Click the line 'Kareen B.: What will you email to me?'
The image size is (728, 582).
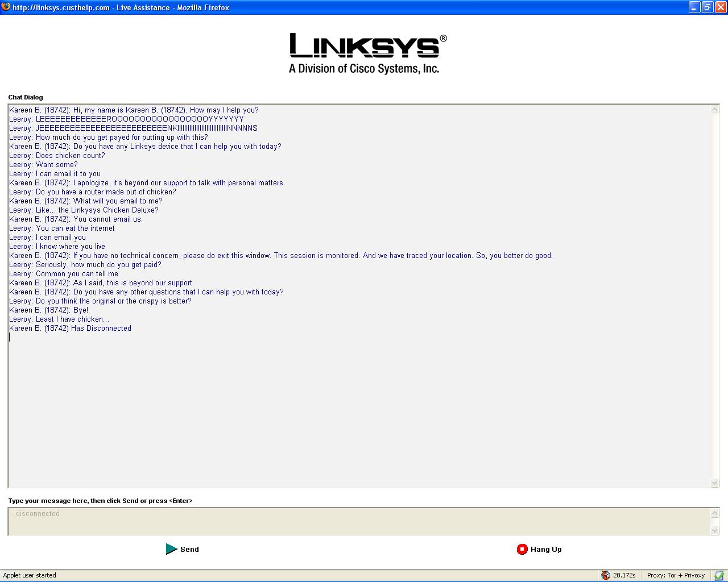pyautogui.click(x=86, y=201)
